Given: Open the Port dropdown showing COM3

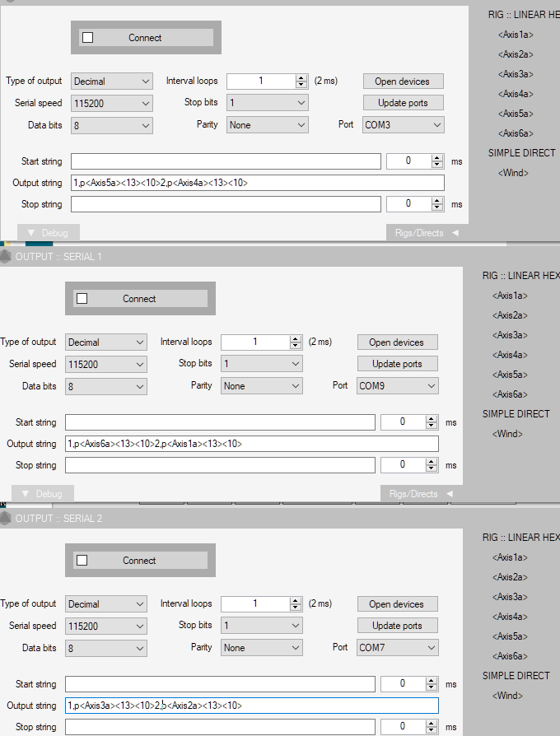Looking at the screenshot, I should tap(403, 125).
